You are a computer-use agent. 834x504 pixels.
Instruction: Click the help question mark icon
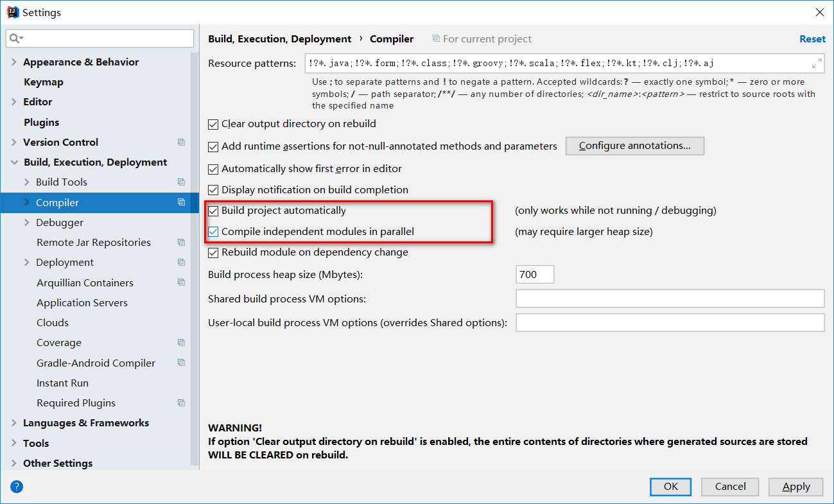click(x=17, y=487)
